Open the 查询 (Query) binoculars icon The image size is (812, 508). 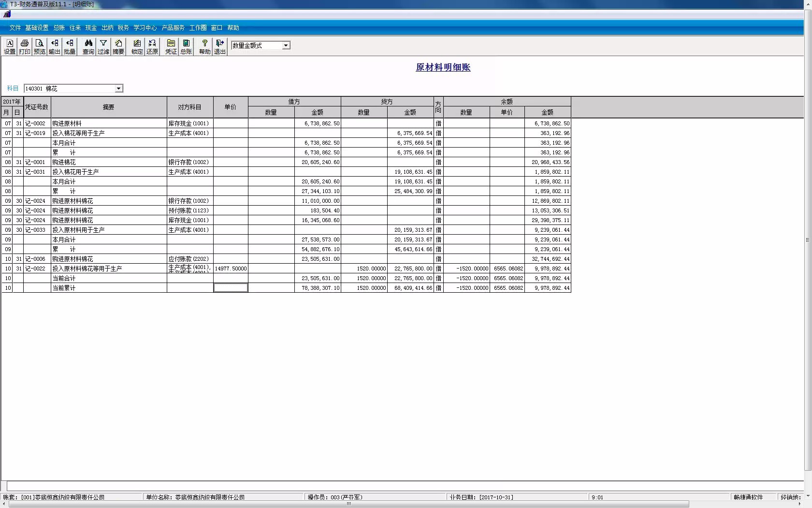pyautogui.click(x=88, y=47)
